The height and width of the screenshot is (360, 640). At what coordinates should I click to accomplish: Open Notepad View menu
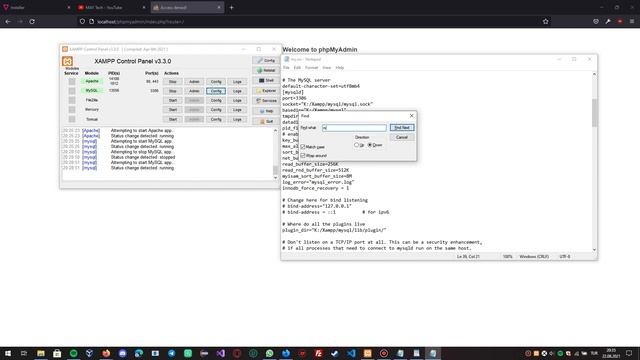pyautogui.click(x=327, y=68)
